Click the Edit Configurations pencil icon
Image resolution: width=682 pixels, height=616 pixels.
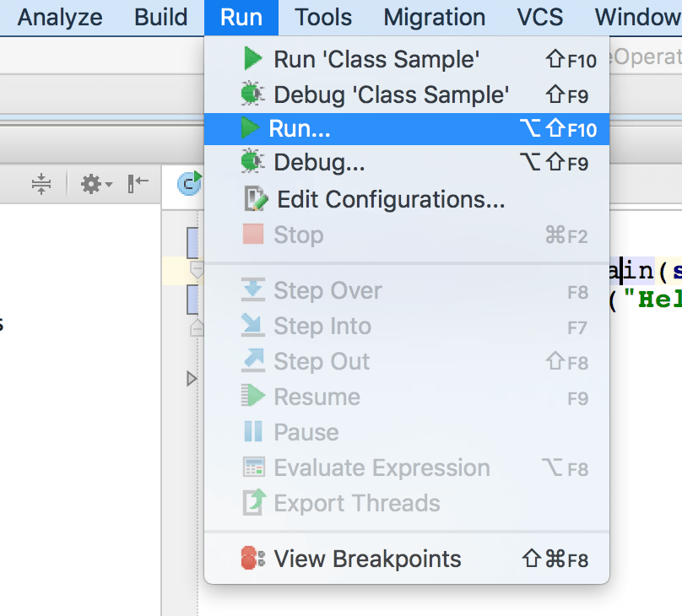tap(255, 199)
